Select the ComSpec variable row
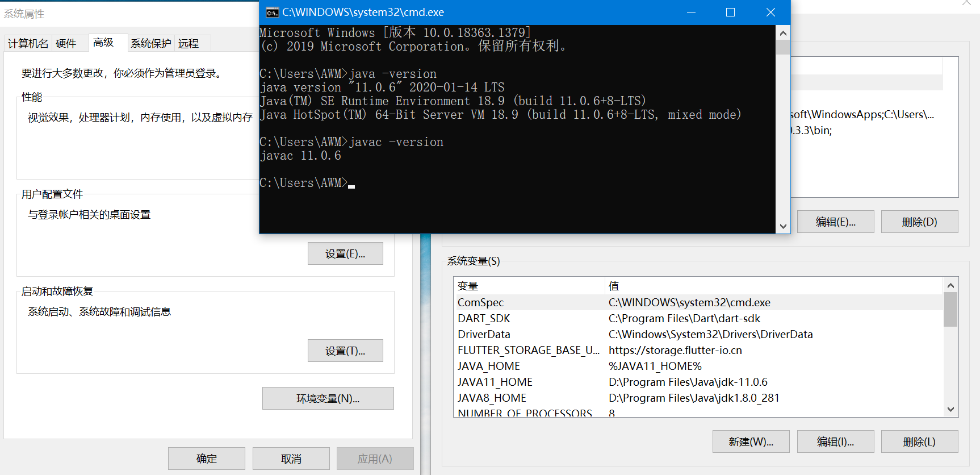Image resolution: width=980 pixels, height=475 pixels. pos(698,302)
